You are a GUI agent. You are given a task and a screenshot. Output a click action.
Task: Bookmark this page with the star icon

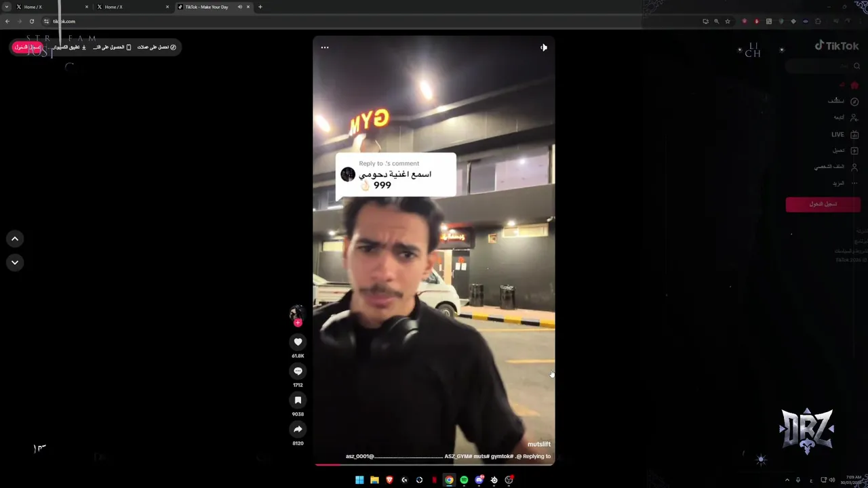click(x=728, y=21)
